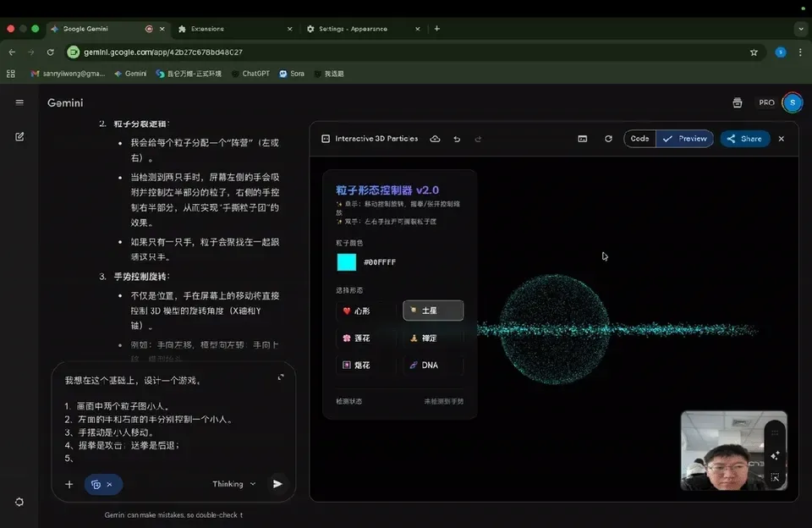Open the Sora bookmark
Screen dimensions: 812x528
pos(292,74)
